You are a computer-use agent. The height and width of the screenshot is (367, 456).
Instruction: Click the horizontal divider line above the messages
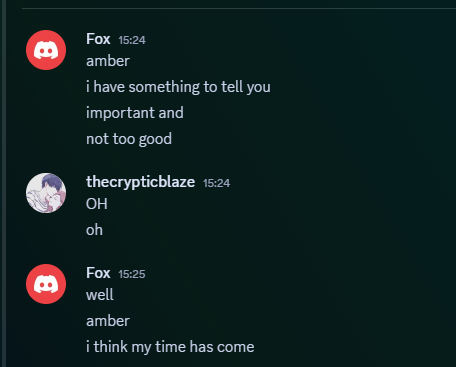[239, 8]
